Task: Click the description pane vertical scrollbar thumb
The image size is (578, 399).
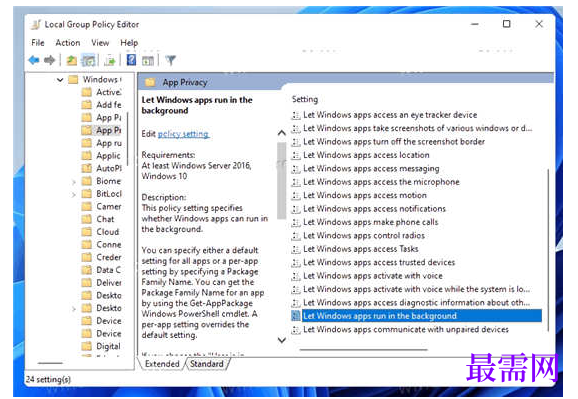Action: [x=282, y=181]
